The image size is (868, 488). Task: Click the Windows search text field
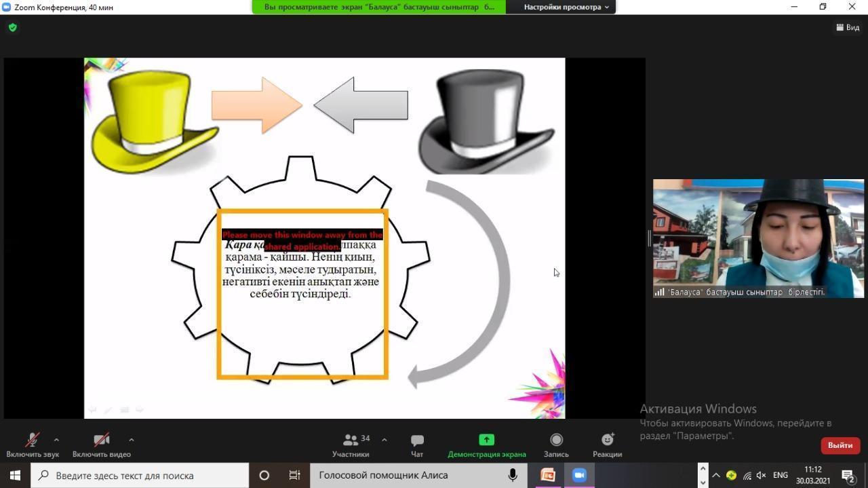[x=142, y=475]
